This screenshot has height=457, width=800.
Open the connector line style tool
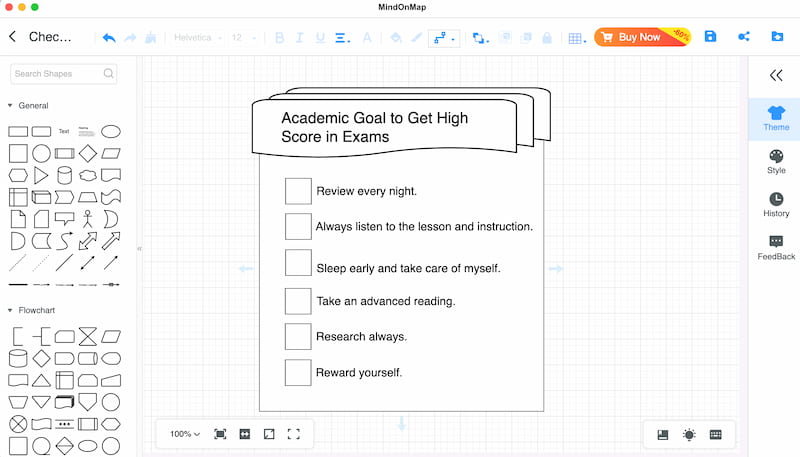tap(444, 38)
